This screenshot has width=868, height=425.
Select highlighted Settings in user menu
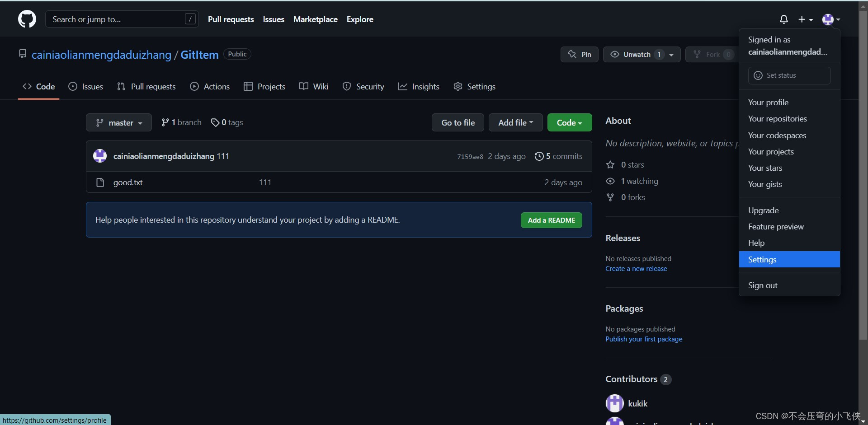(x=789, y=259)
